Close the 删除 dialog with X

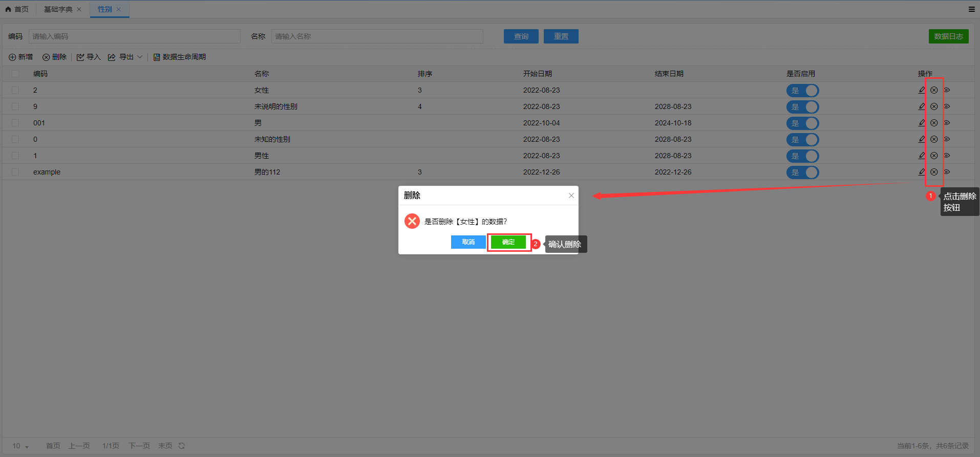click(571, 195)
